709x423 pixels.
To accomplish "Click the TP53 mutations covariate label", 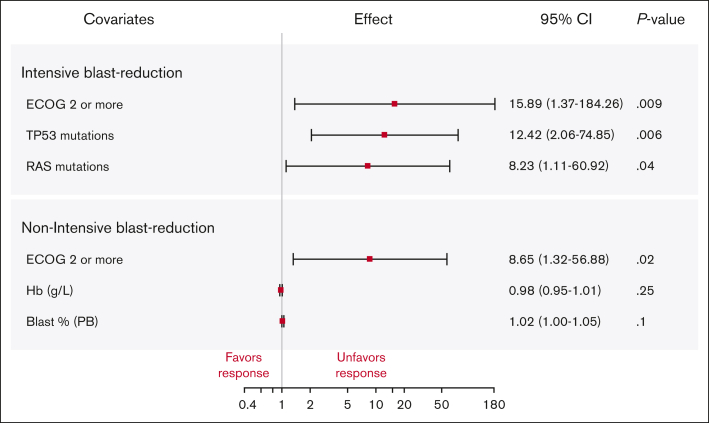I will tap(70, 135).
